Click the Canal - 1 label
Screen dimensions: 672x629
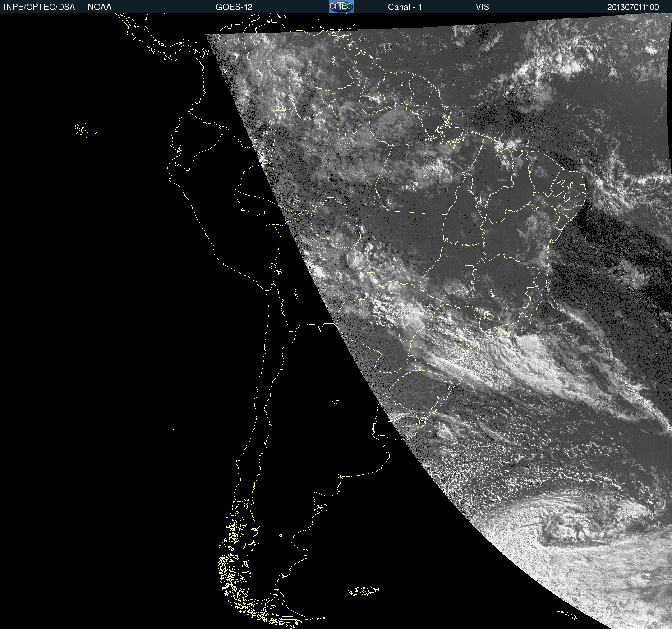[405, 7]
